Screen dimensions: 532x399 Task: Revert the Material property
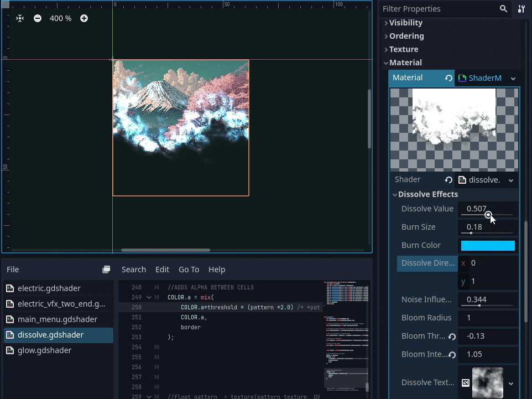tap(448, 78)
